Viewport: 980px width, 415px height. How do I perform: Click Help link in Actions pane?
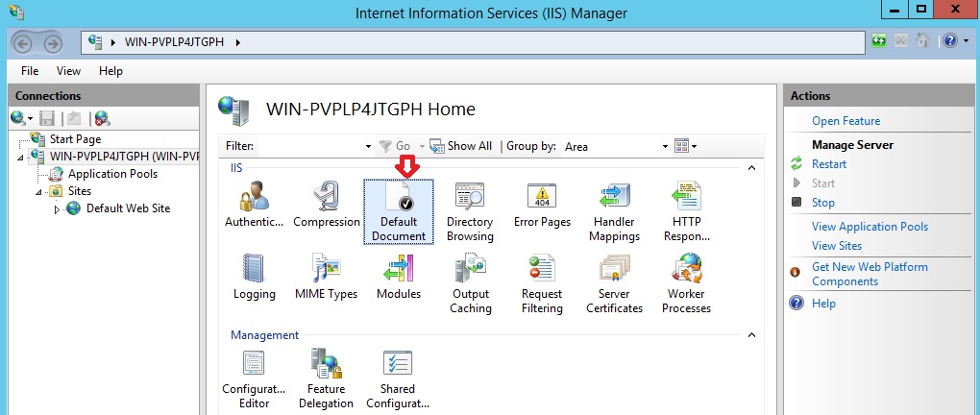(823, 304)
